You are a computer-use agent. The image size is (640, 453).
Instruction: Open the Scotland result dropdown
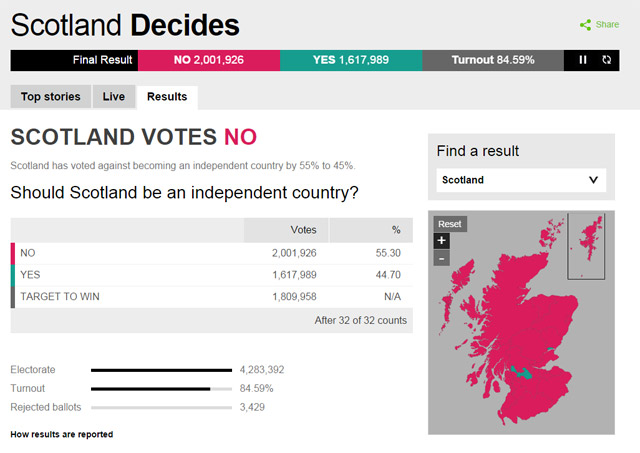tap(521, 180)
